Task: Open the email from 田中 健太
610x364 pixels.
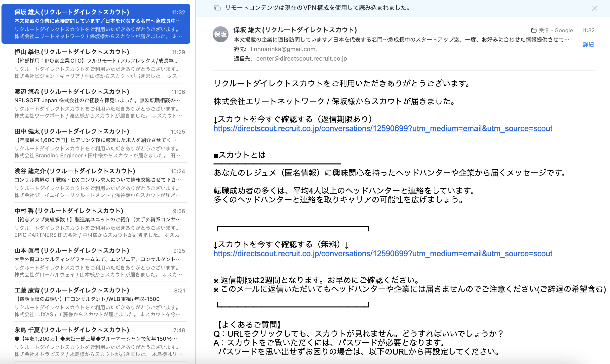Action: pos(96,143)
